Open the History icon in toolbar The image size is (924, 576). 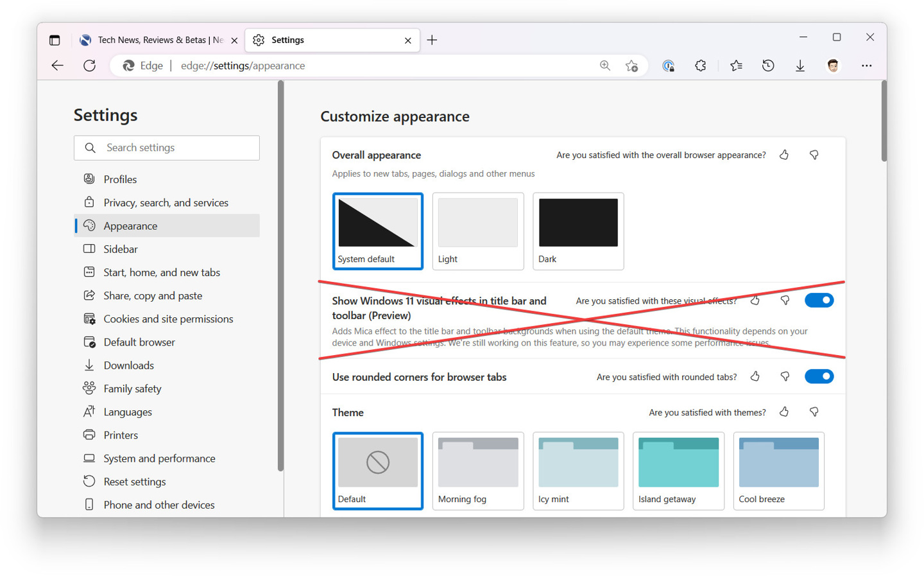[767, 65]
